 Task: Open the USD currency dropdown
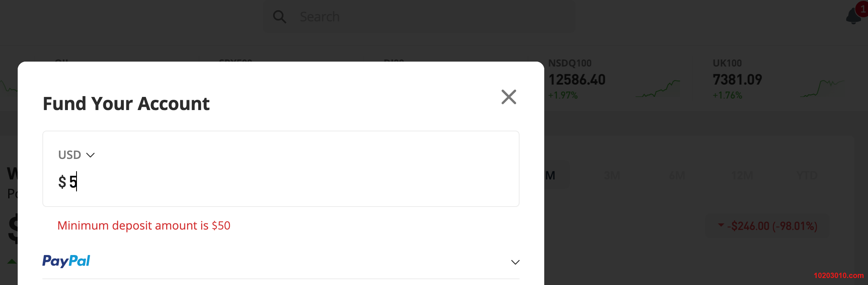(x=77, y=155)
